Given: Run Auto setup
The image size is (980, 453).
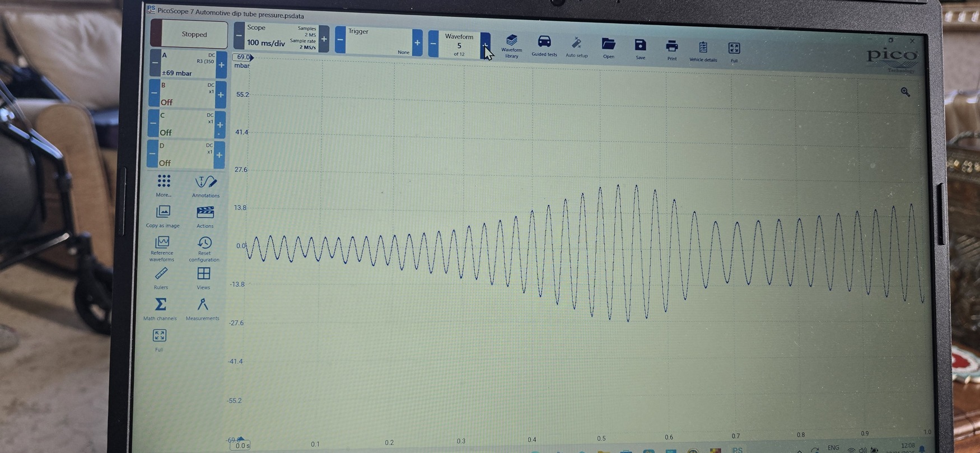Looking at the screenshot, I should tap(576, 47).
